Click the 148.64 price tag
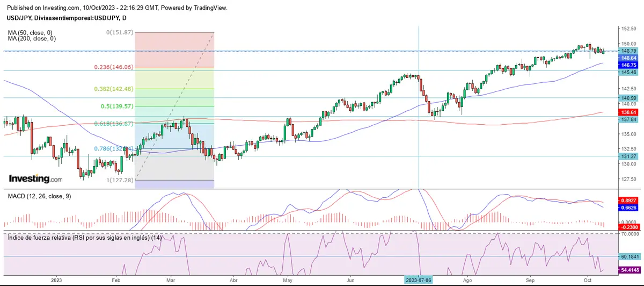The image size is (644, 286). [x=628, y=58]
